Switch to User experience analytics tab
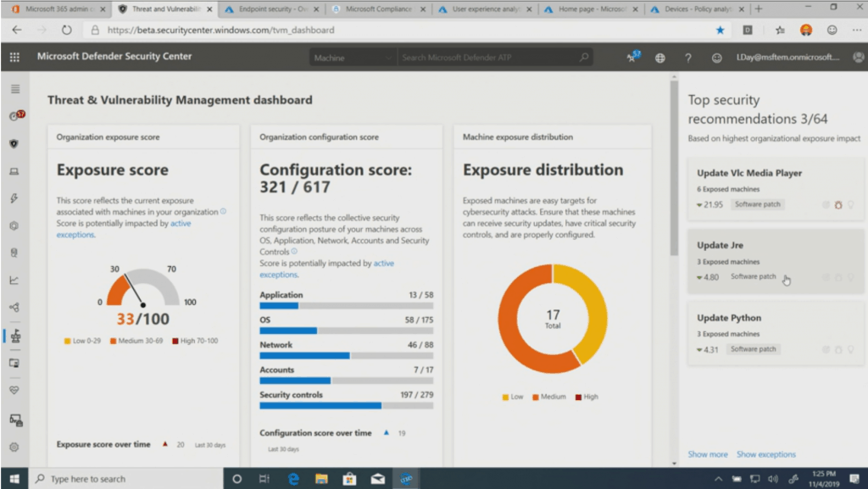 point(485,9)
